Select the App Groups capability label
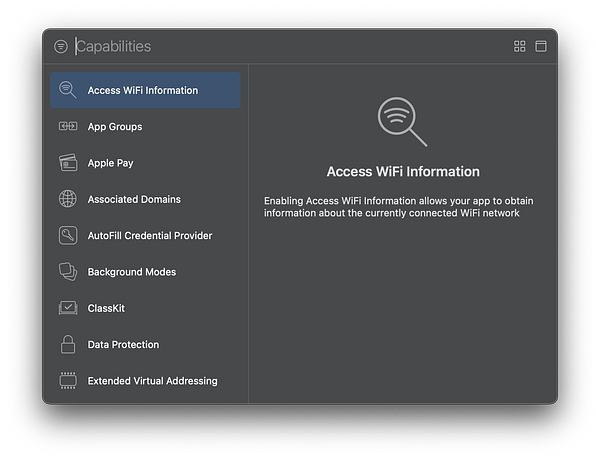Screen dimensions: 600x460 pos(115,127)
